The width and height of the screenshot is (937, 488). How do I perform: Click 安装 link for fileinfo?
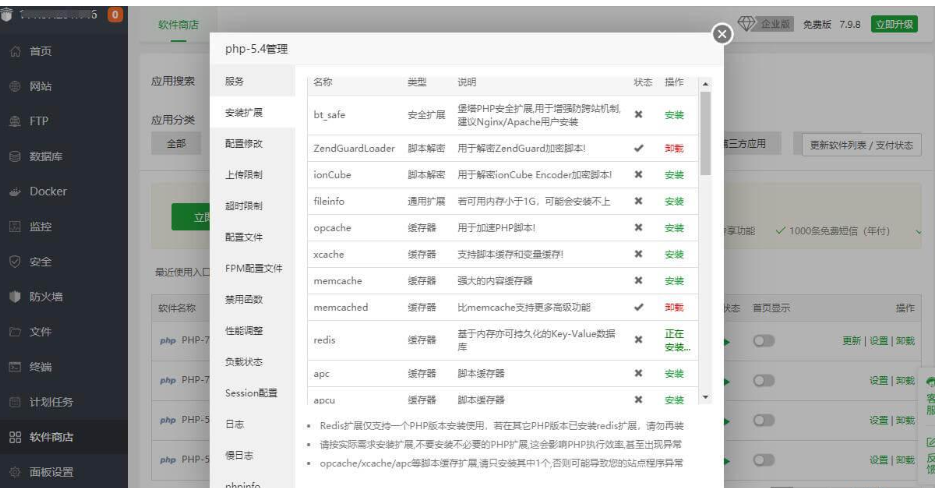click(674, 201)
